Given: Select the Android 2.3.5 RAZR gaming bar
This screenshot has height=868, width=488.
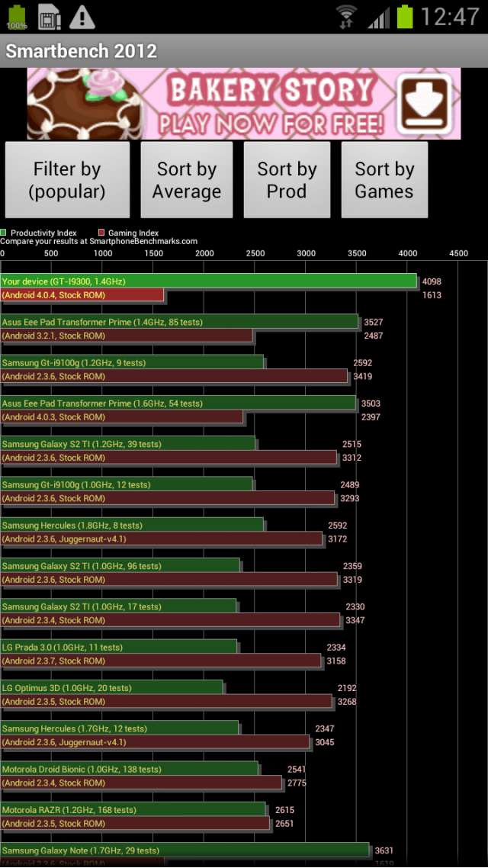Looking at the screenshot, I should pos(135,824).
